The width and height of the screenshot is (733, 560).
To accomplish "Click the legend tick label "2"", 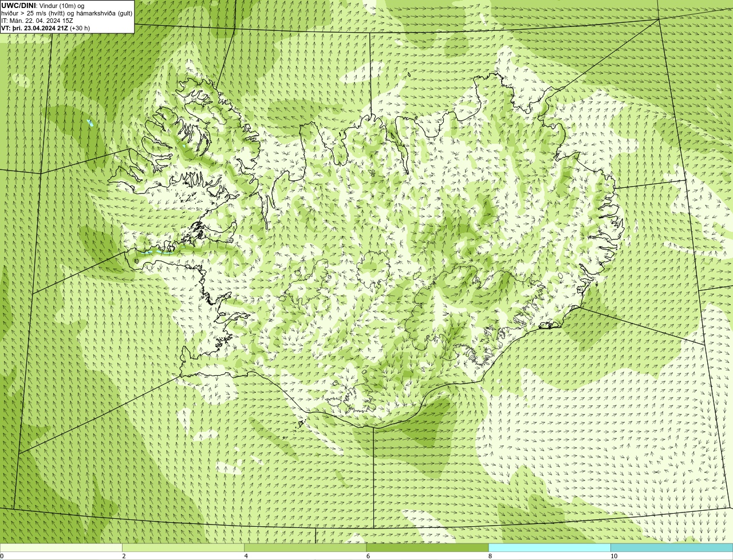I will click(x=124, y=557).
